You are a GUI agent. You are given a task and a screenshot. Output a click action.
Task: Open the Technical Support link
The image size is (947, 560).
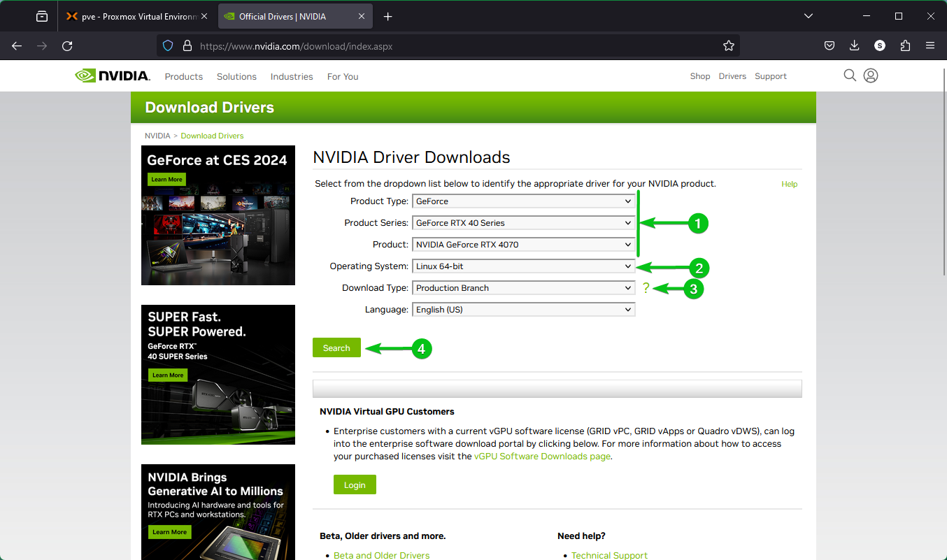609,555
